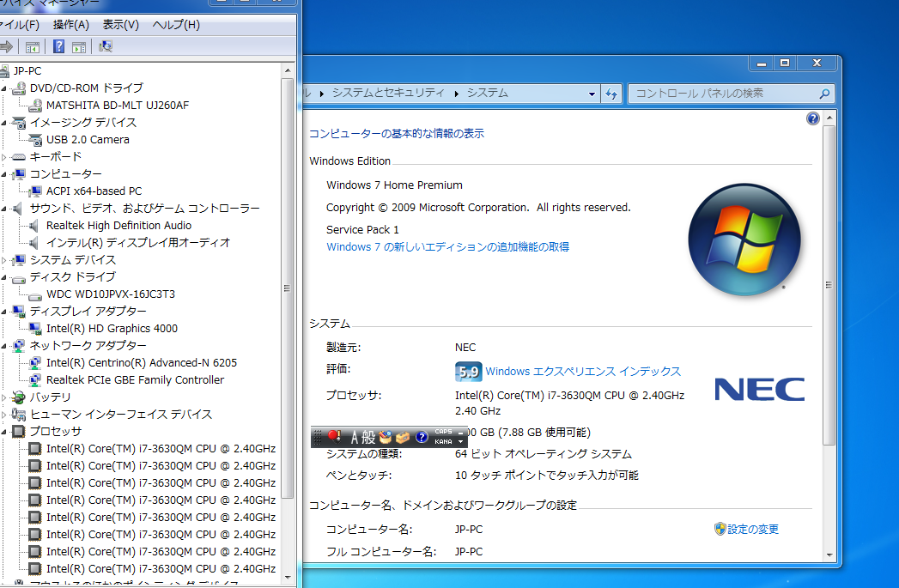Screen dimensions: 899x588
Task: Toggle the KANA indicator on the IME bar
Action: pos(443,442)
